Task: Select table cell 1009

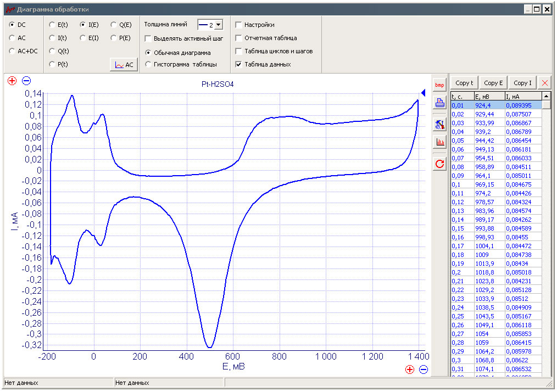Action: [489, 255]
